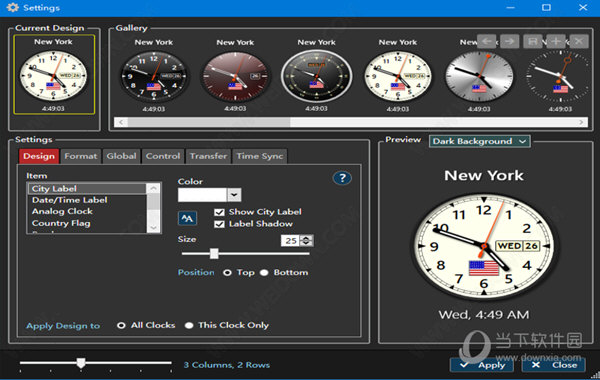Click the Settings gear icon in title bar

pyautogui.click(x=12, y=7)
